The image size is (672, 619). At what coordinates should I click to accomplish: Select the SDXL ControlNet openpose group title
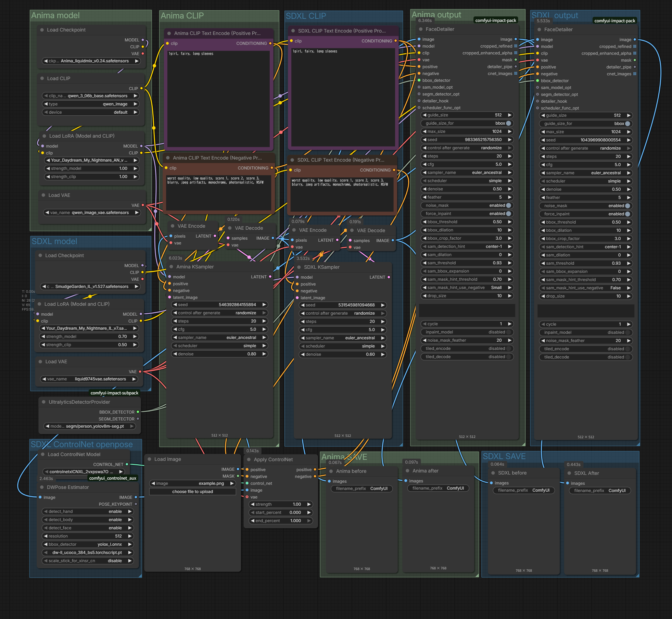tap(82, 444)
